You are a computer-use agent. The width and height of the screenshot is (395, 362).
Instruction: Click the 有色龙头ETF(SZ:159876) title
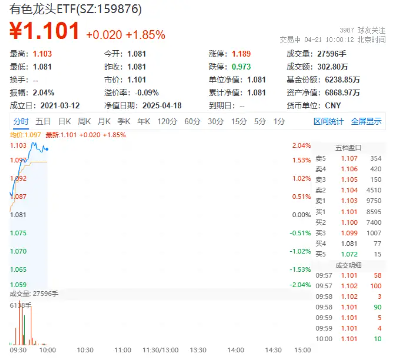[76, 9]
